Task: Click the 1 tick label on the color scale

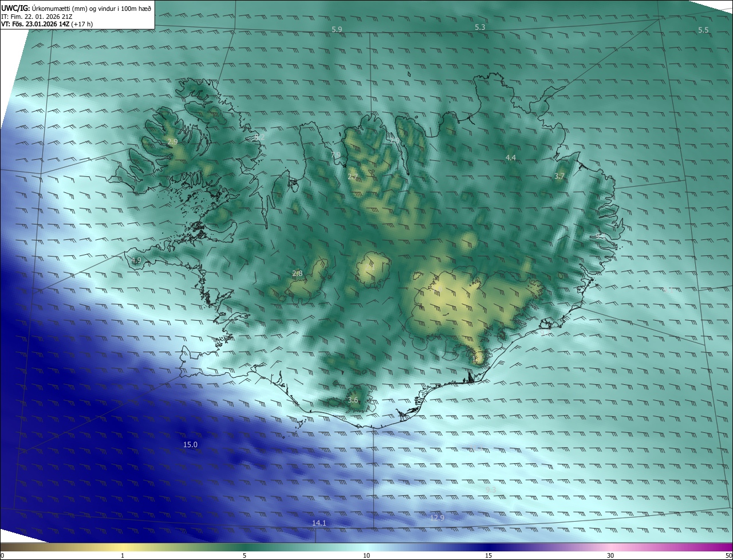Action: (x=123, y=555)
